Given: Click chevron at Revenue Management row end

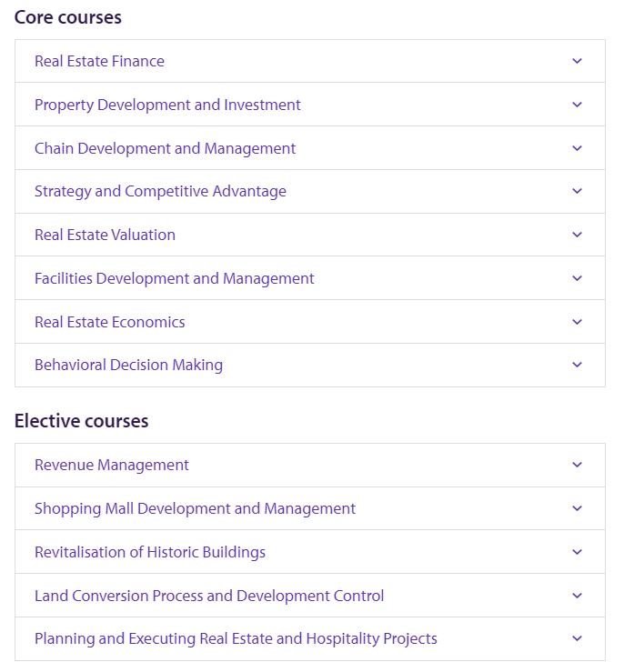Looking at the screenshot, I should pos(577,465).
